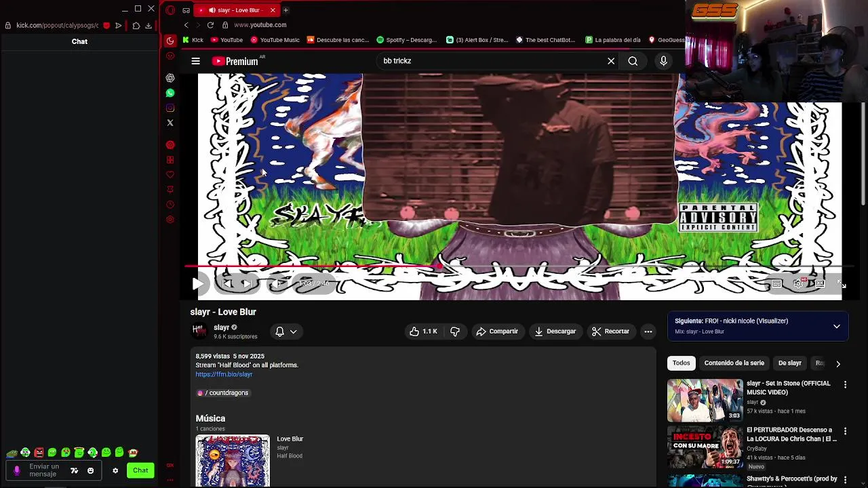Send message with green Chat button
868x488 pixels.
click(x=140, y=470)
